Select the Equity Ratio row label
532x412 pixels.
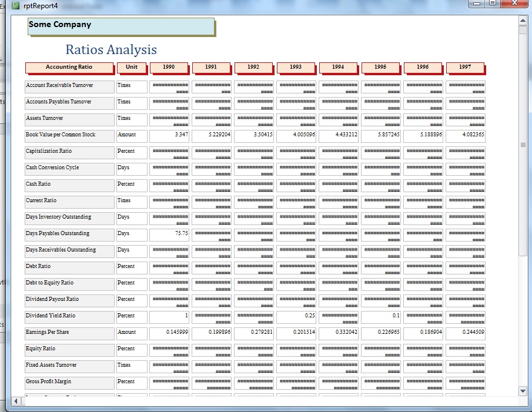(x=69, y=350)
